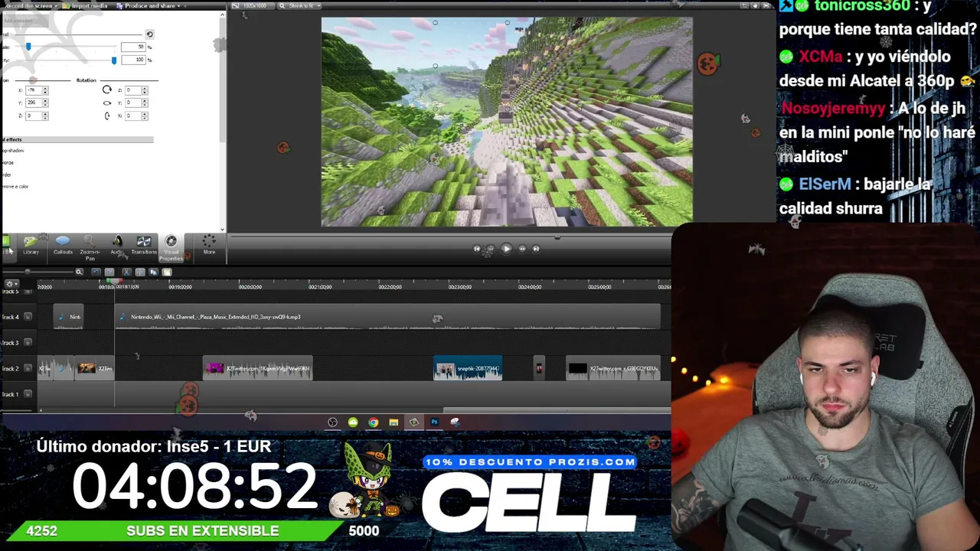Open File Explorer from the taskbar
Image resolution: width=980 pixels, height=551 pixels.
coord(394,422)
